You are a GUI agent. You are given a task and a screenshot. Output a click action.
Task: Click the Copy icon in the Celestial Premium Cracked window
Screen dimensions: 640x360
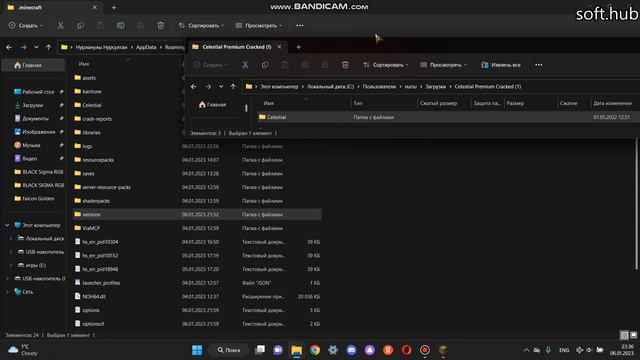(265, 65)
